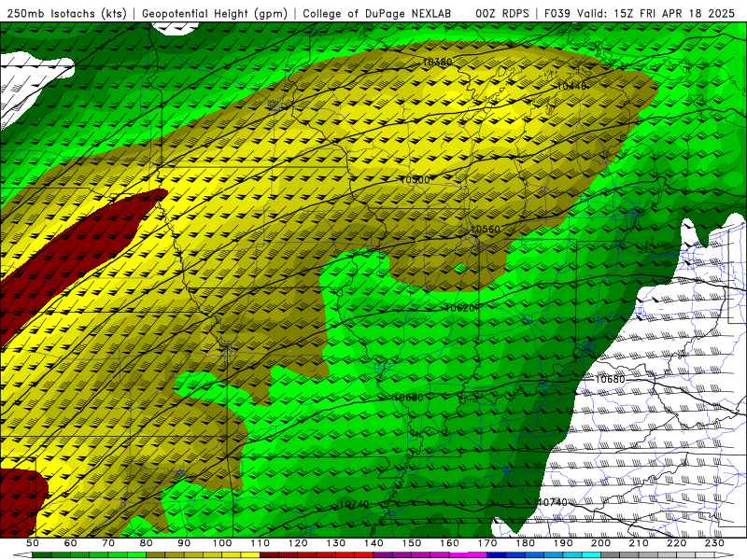Click the 10440 height contour label
Screen dimensions: 747x560
(571, 86)
